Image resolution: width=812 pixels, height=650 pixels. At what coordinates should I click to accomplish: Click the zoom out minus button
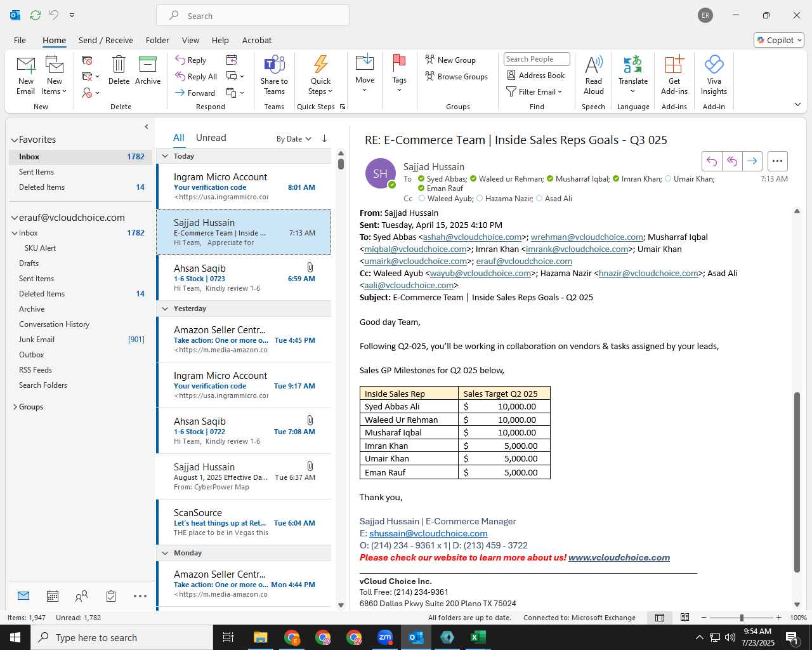point(704,618)
